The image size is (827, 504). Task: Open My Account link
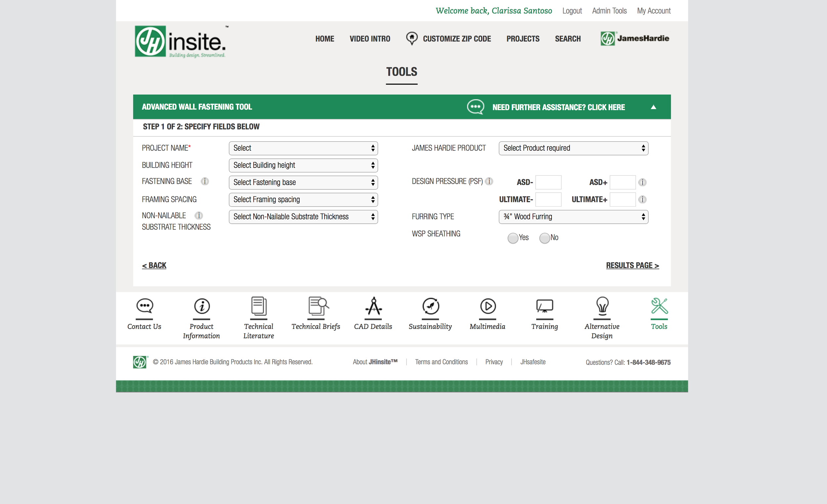coord(653,11)
